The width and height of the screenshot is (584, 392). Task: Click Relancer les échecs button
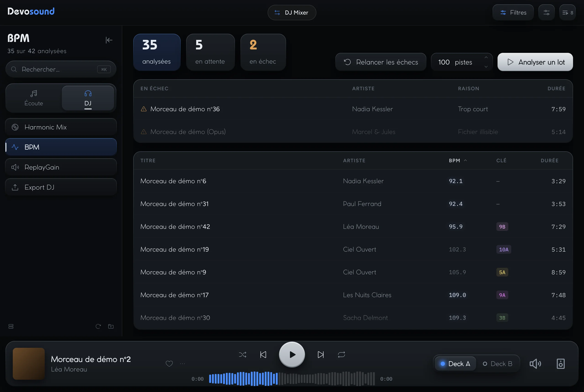pyautogui.click(x=381, y=62)
